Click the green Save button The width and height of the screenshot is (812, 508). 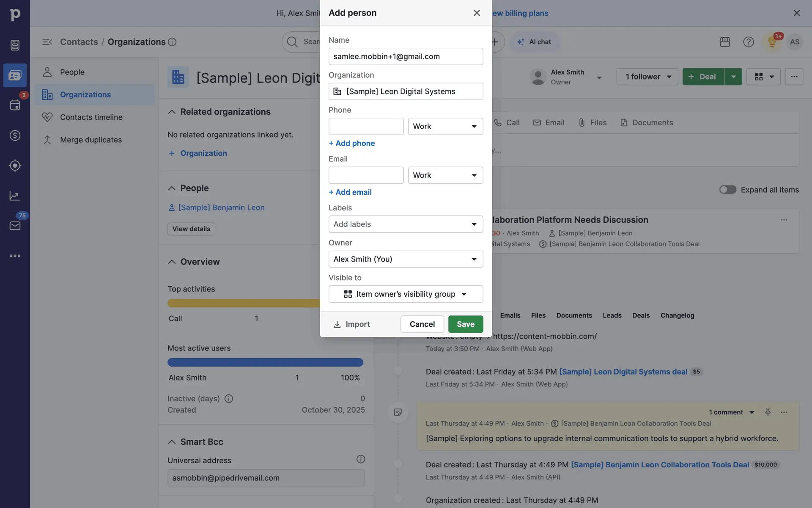click(x=465, y=324)
